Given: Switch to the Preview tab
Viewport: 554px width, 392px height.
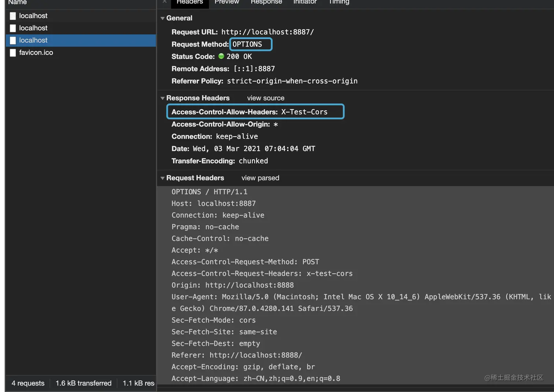Looking at the screenshot, I should point(226,2).
